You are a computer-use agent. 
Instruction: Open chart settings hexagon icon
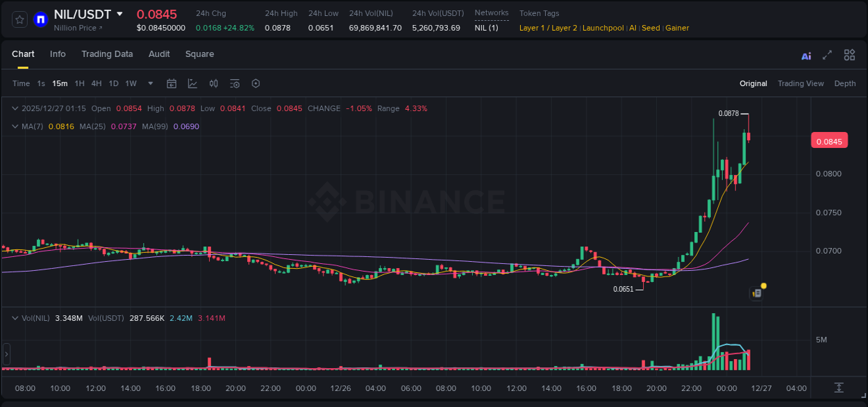(x=256, y=83)
